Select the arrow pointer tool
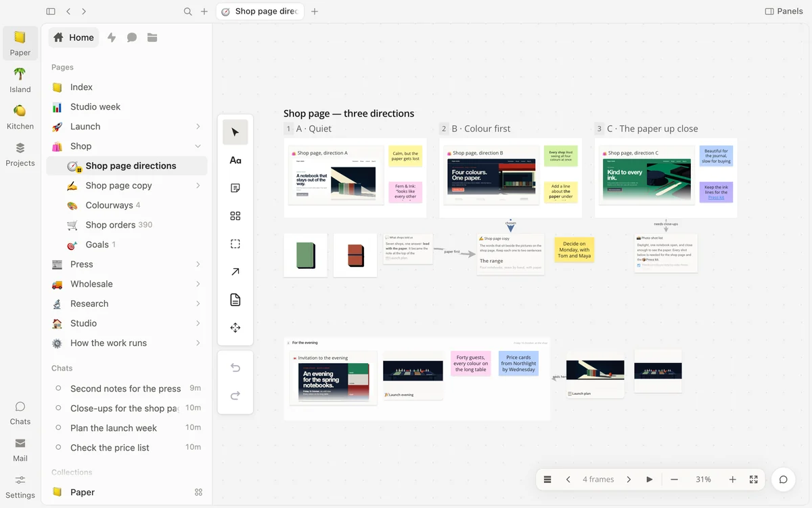Viewport: 812px width, 508px height. pyautogui.click(x=235, y=132)
